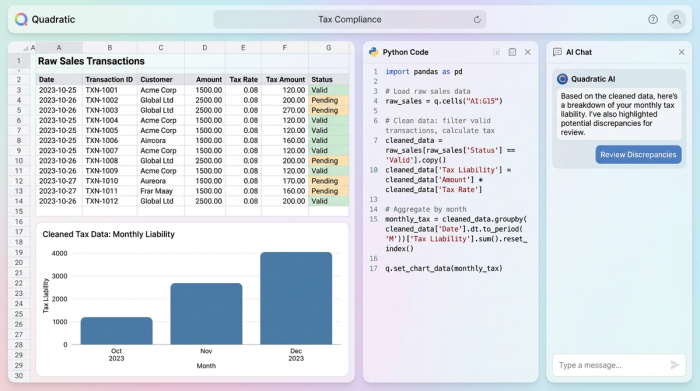Click the # Aggregate by month comment
The image size is (700, 391).
[425, 209]
